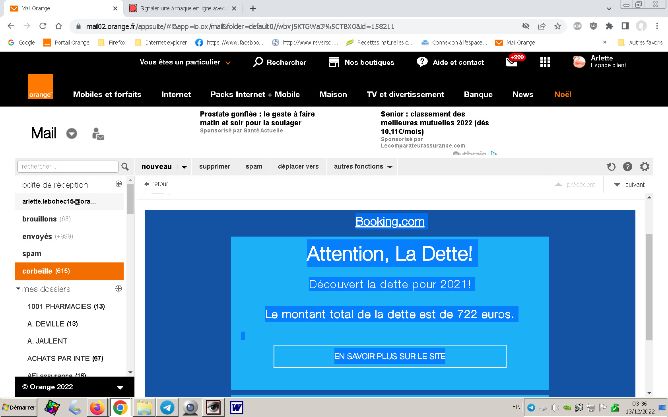The image size is (668, 417).
Task: Open the contacts icon next to Mail
Action: click(x=98, y=134)
